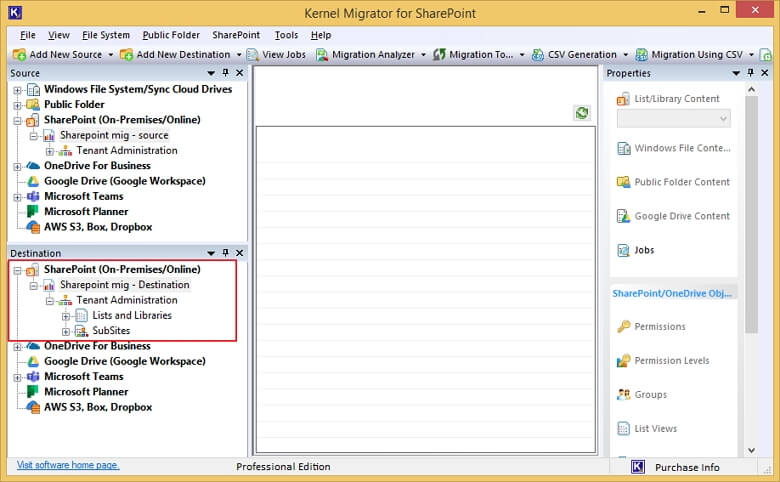
Task: Click Properties panel scrollbar down arrow
Action: point(751,450)
